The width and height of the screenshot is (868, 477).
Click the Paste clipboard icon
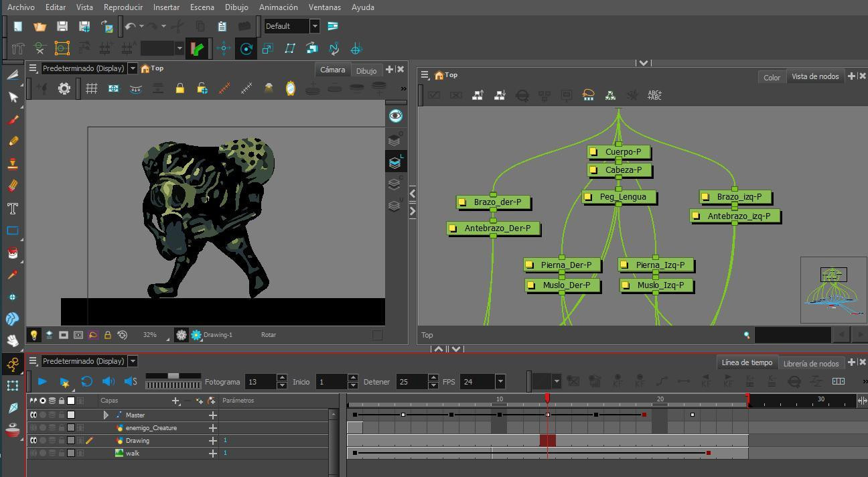point(222,26)
